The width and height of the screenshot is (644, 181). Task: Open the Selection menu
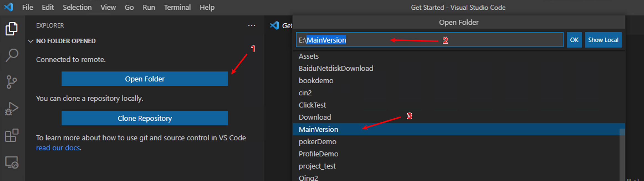77,7
